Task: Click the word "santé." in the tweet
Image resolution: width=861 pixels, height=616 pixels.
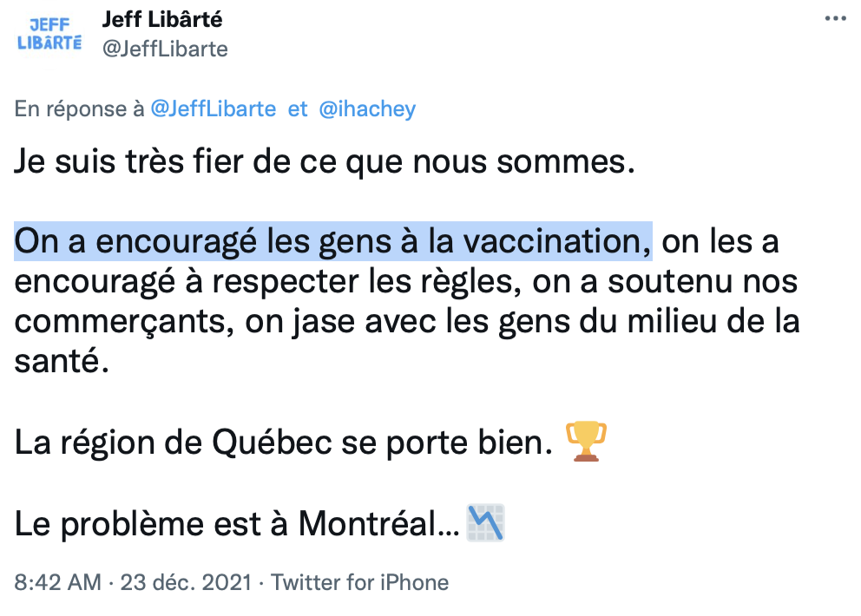Action: click(x=62, y=362)
